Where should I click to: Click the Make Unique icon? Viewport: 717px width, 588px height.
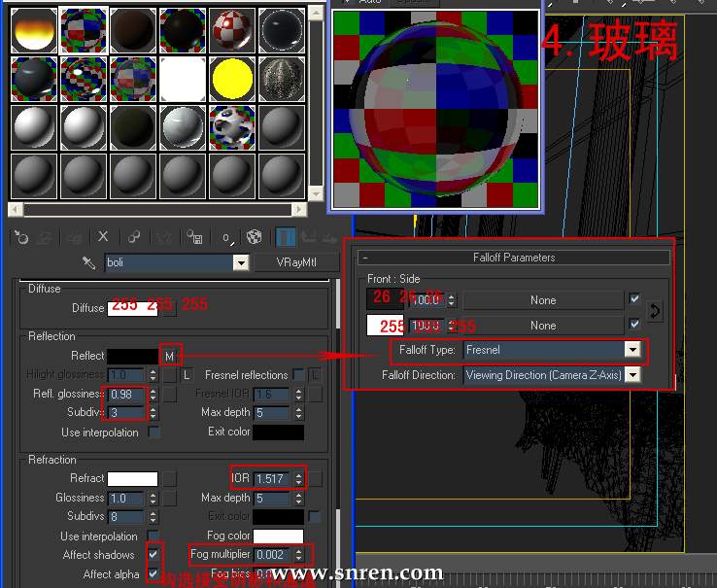(x=134, y=237)
